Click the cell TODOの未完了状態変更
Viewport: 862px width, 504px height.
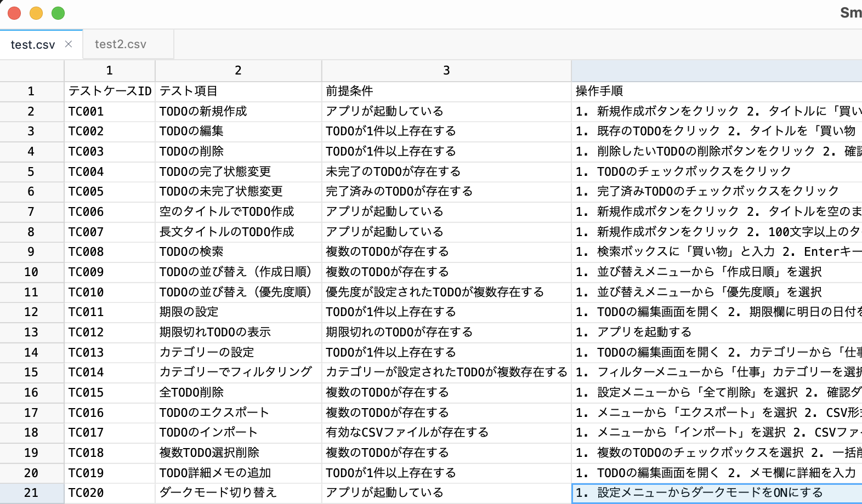tap(239, 192)
